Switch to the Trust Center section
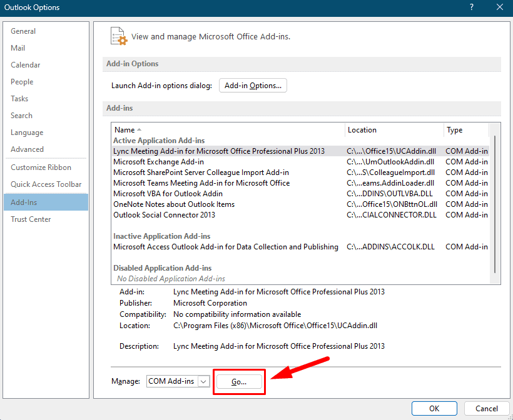Viewport: 513px width, 420px height. tap(29, 219)
